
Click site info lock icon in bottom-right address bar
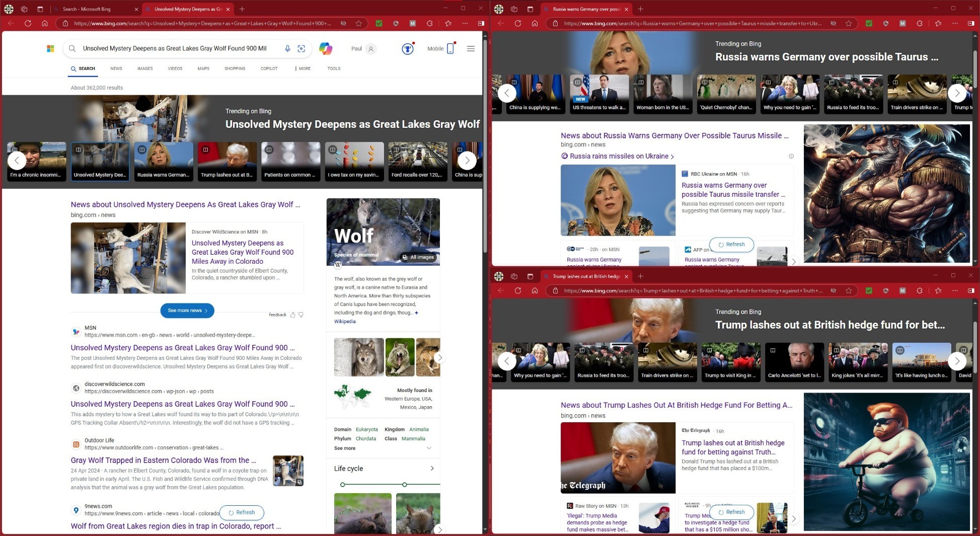(555, 290)
